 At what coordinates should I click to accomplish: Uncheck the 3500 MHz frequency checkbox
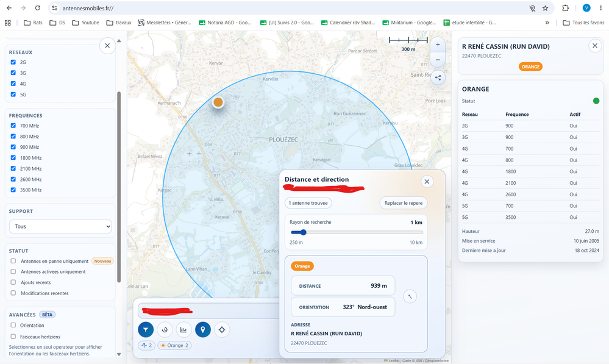13,190
